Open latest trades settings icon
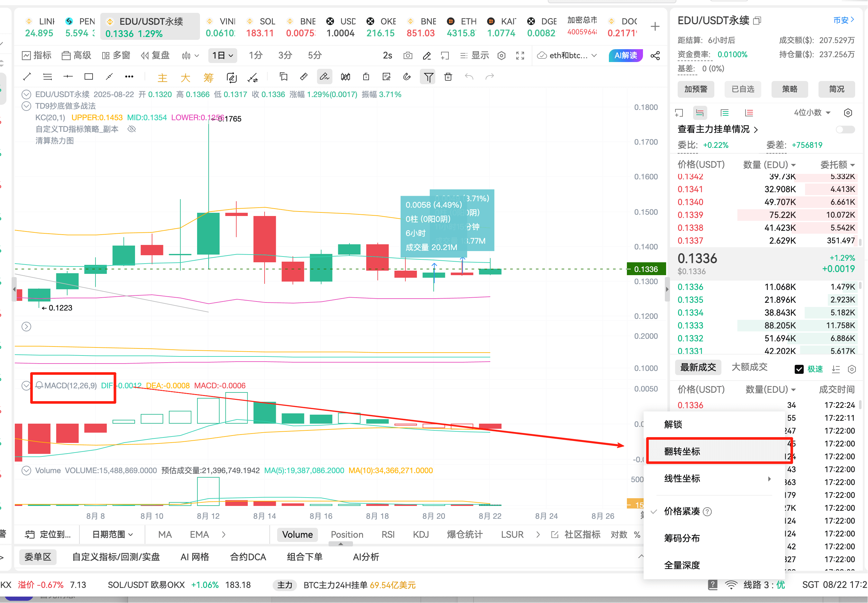Image resolution: width=868 pixels, height=603 pixels. click(852, 370)
